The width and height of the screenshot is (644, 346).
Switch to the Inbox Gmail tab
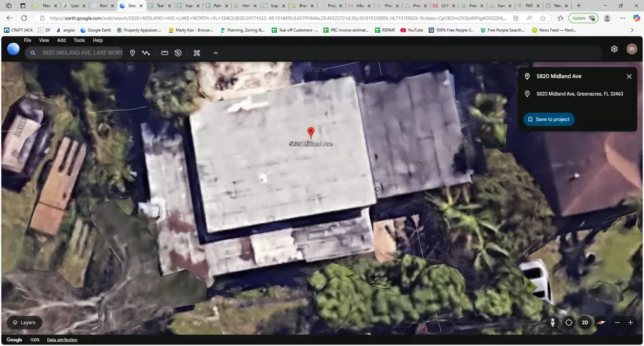click(x=359, y=6)
